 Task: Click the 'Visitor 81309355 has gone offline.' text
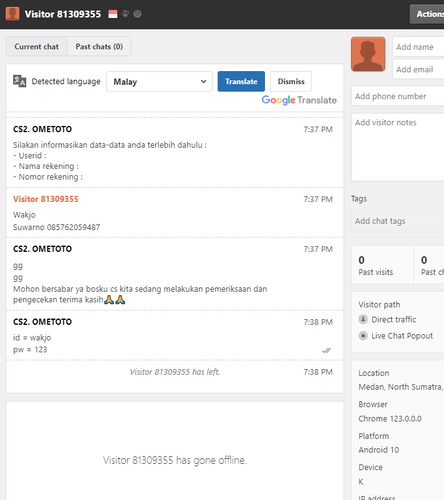(175, 460)
